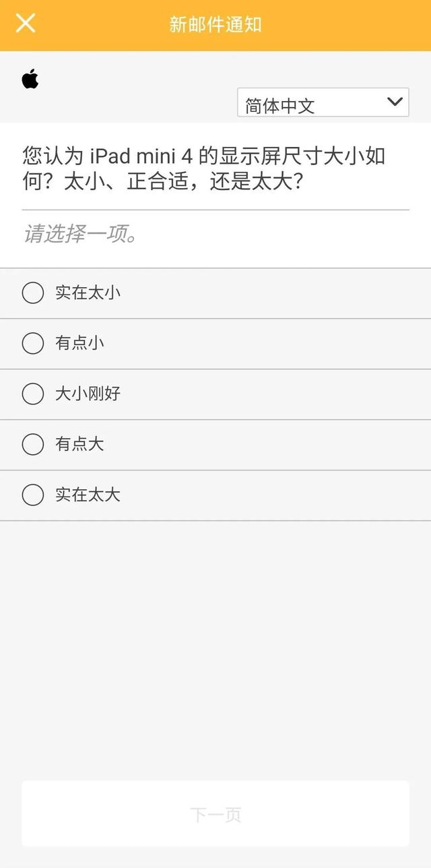Click the Apple logo icon

point(30,80)
